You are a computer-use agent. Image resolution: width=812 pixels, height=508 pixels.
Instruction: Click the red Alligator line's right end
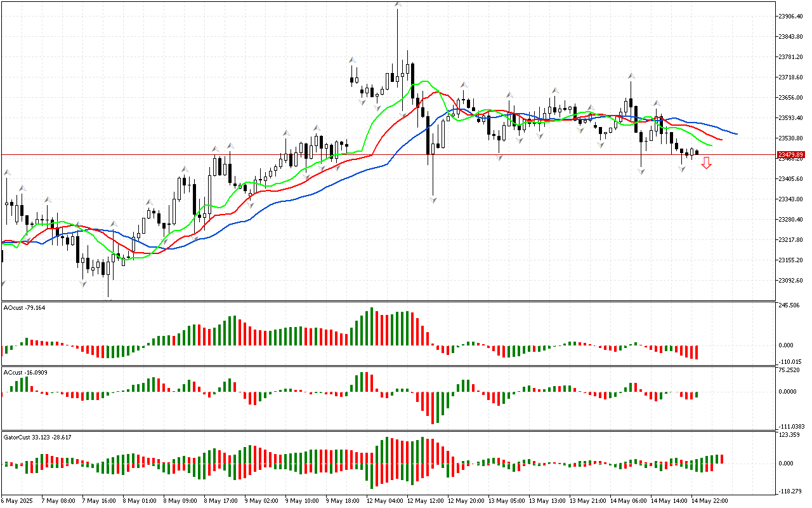tap(721, 140)
